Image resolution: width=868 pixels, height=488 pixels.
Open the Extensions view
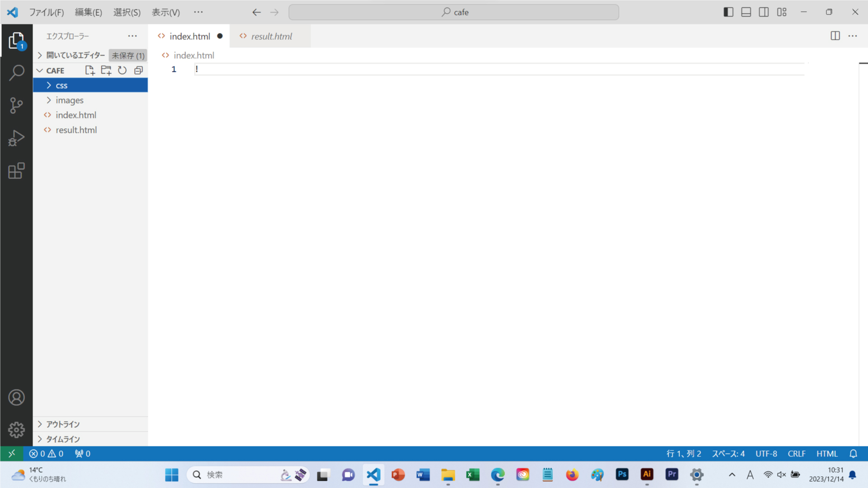point(17,171)
